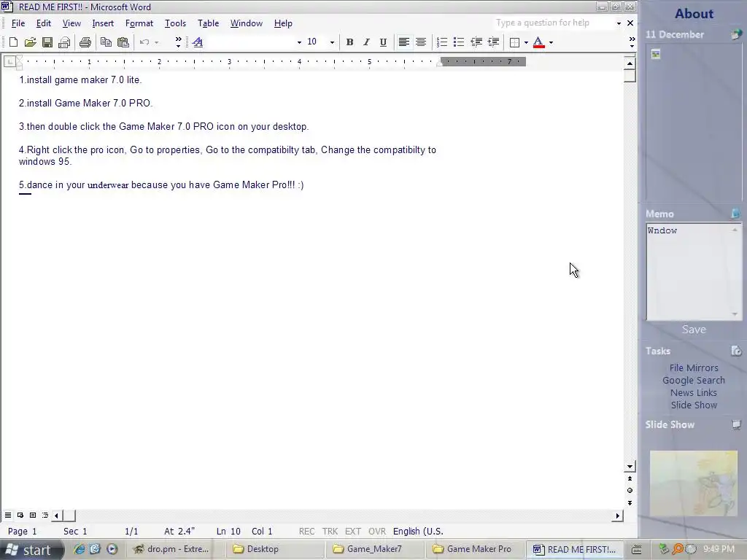
Task: Open the File Mirrors link in Tasks
Action: [x=694, y=367]
